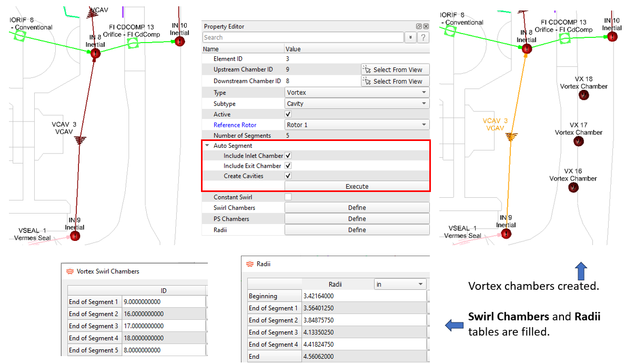Image resolution: width=625 pixels, height=364 pixels.
Task: Float the Property Editor panel
Action: [x=419, y=27]
